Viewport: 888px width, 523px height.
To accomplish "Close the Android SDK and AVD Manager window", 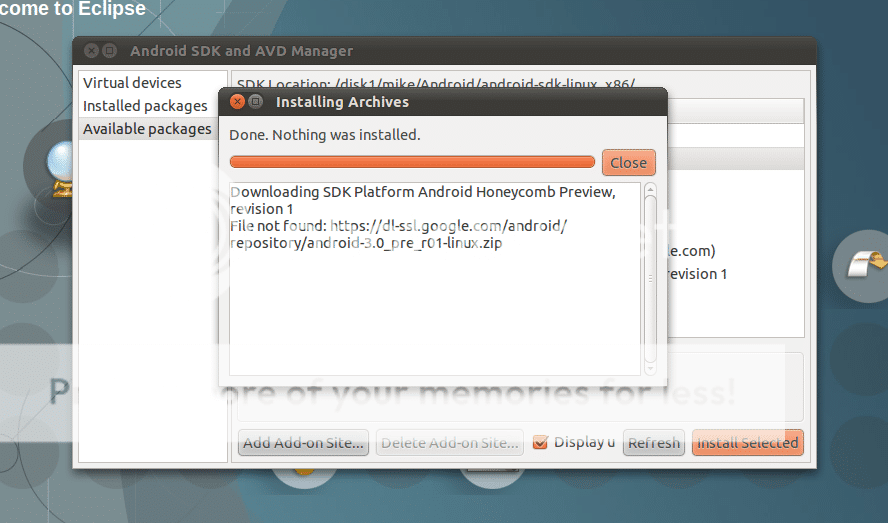I will [x=91, y=50].
